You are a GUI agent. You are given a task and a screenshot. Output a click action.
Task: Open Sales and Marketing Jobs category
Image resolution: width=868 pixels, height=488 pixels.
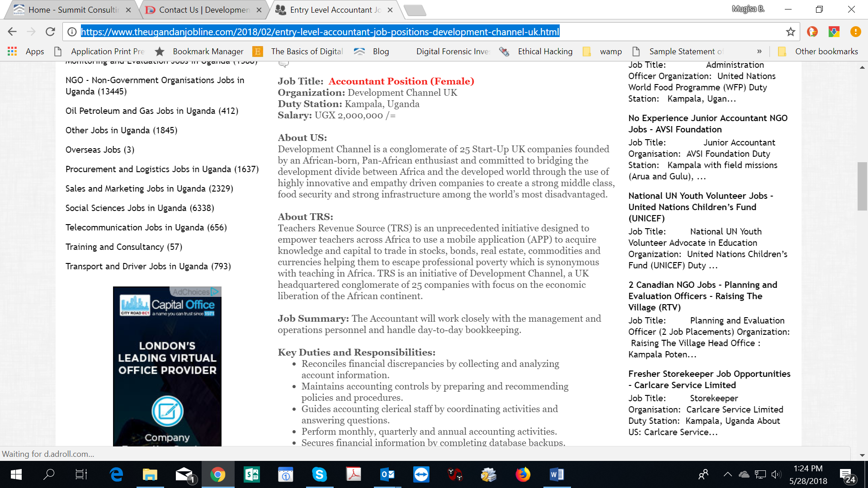point(149,189)
